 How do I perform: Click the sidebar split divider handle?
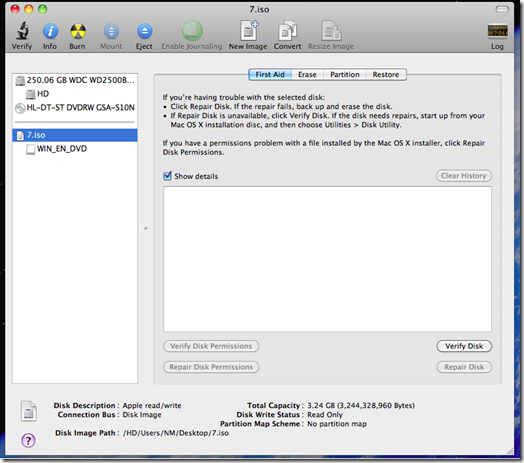pos(146,229)
